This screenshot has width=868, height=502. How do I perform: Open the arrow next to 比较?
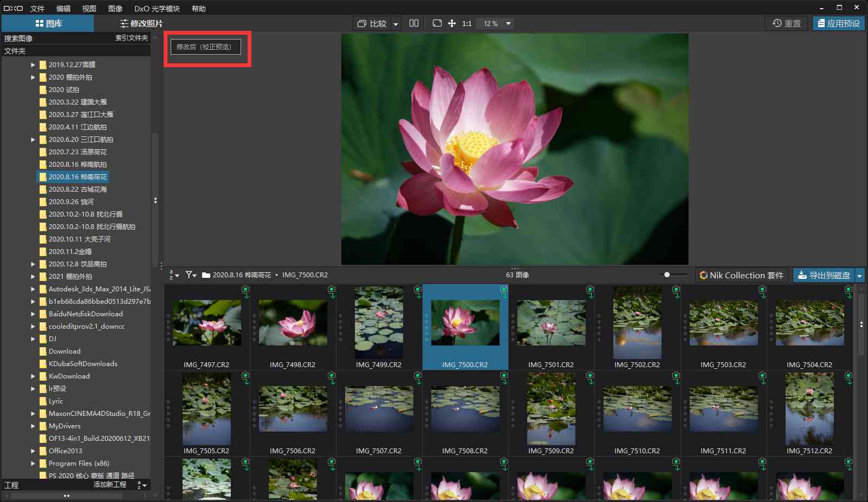[396, 24]
